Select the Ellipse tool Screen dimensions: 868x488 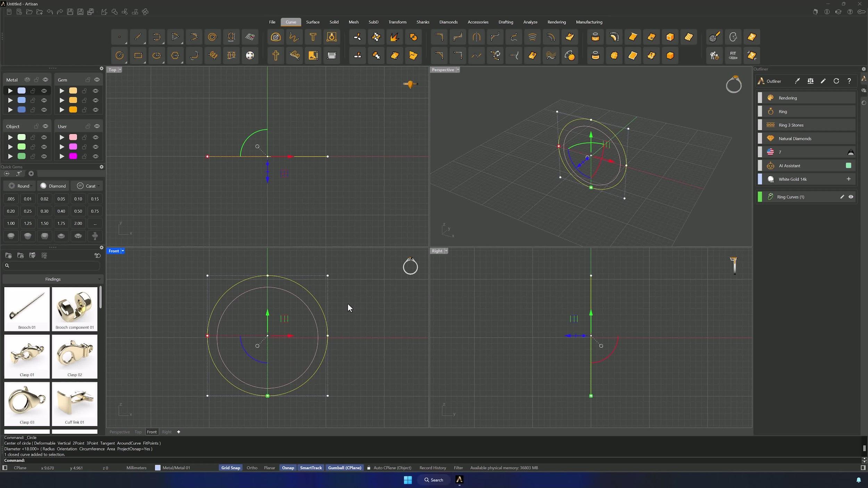(157, 56)
